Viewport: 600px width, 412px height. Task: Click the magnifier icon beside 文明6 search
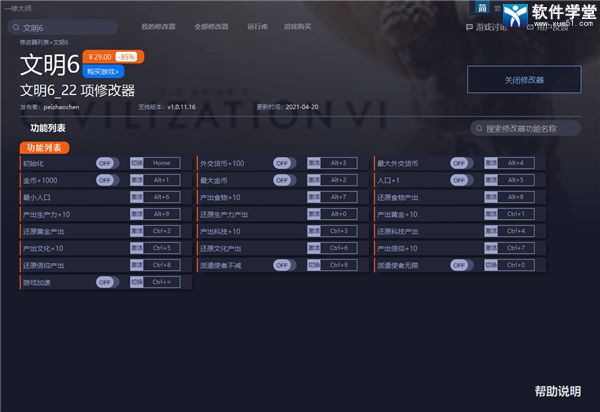16,28
